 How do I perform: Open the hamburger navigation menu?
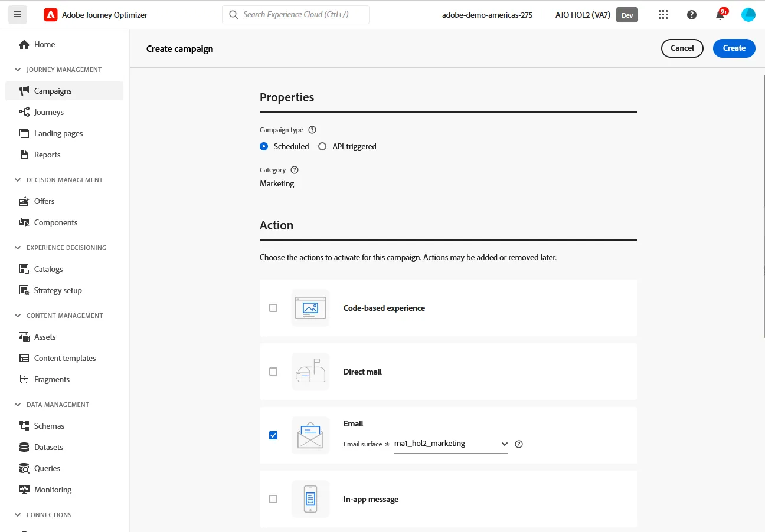coord(17,14)
